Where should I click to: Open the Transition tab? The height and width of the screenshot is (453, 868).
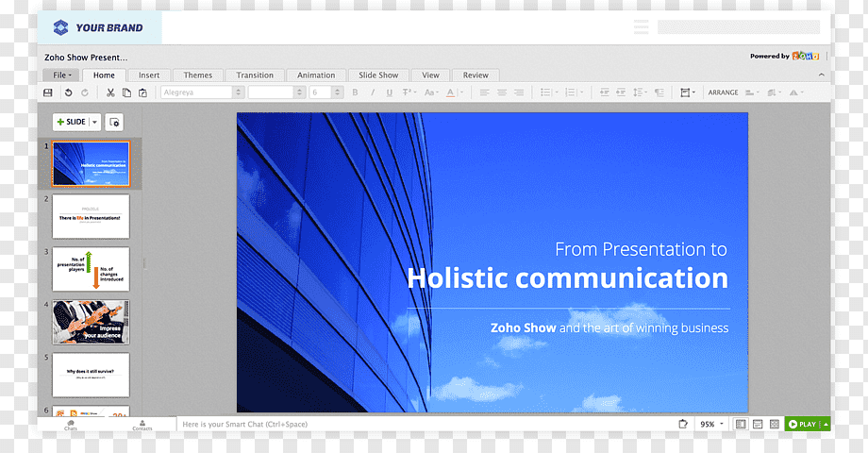click(255, 75)
